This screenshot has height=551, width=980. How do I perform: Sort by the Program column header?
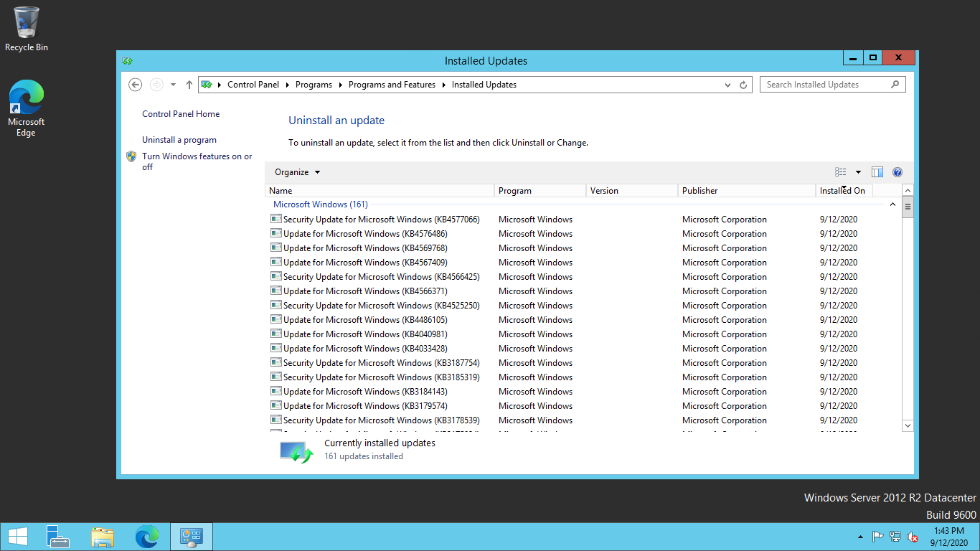click(x=540, y=191)
